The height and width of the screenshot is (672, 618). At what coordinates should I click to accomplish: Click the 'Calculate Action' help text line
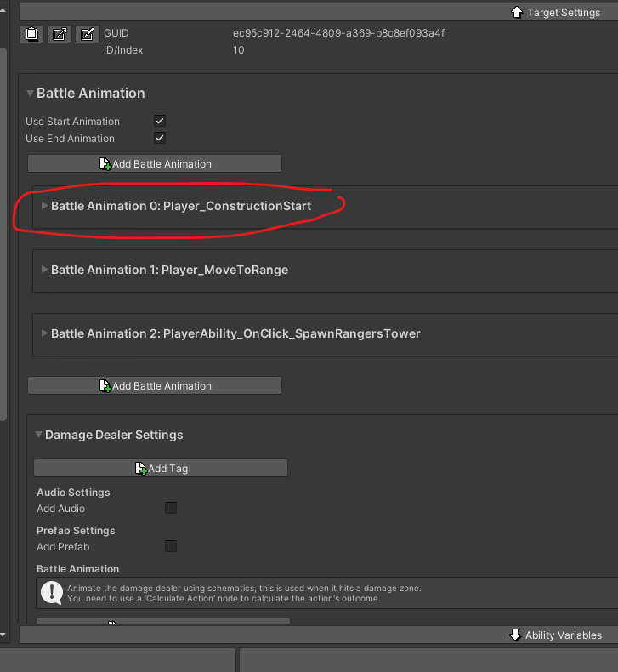(224, 598)
